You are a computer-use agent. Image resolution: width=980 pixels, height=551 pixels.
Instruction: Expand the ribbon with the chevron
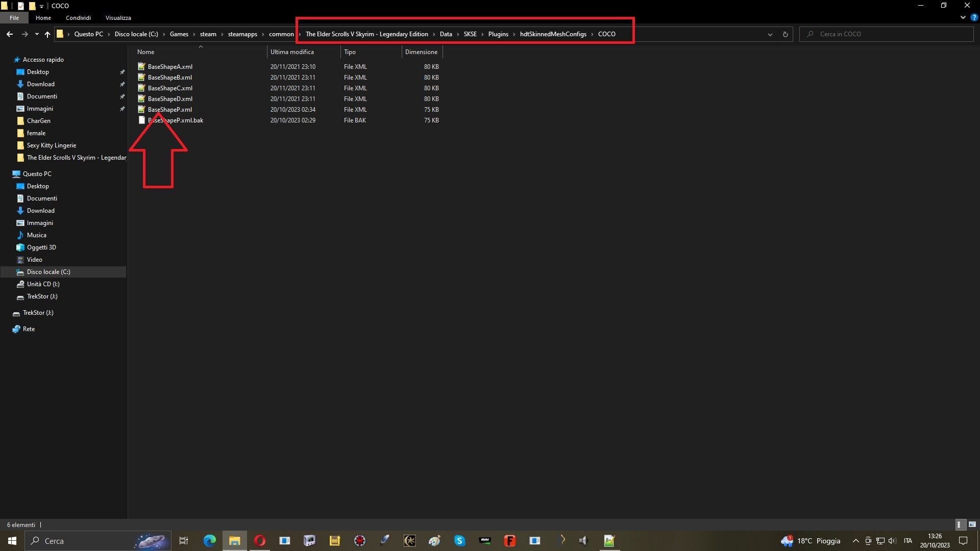coord(963,17)
